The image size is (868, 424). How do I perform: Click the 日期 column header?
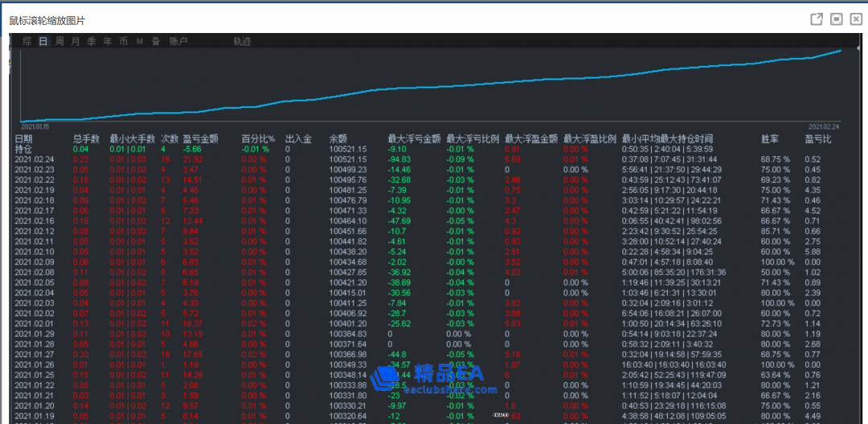24,139
